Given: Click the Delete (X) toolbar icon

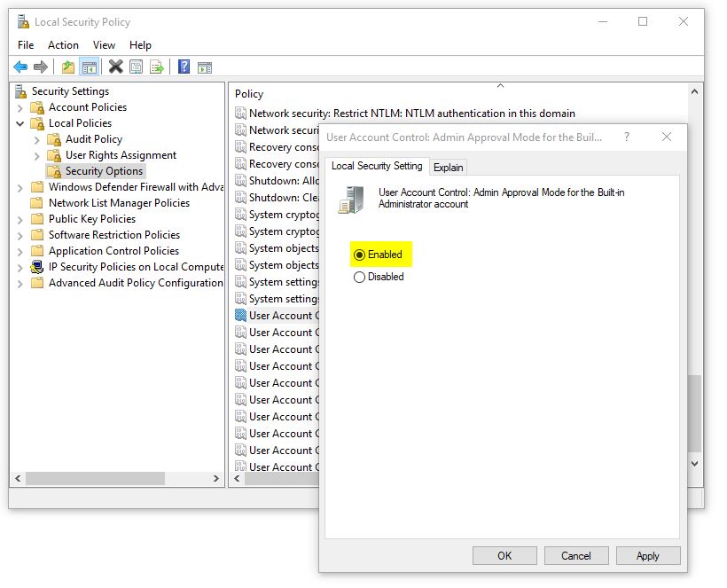Looking at the screenshot, I should click(x=113, y=67).
